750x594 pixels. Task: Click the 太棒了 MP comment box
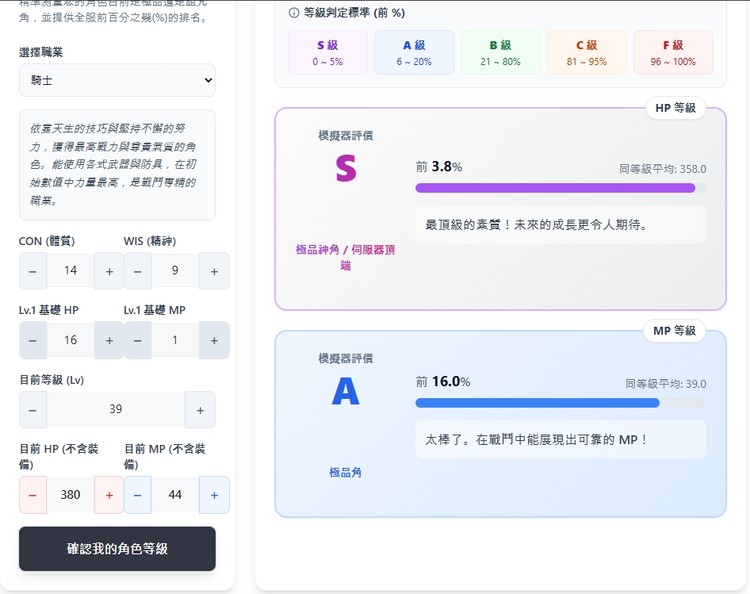(x=561, y=440)
